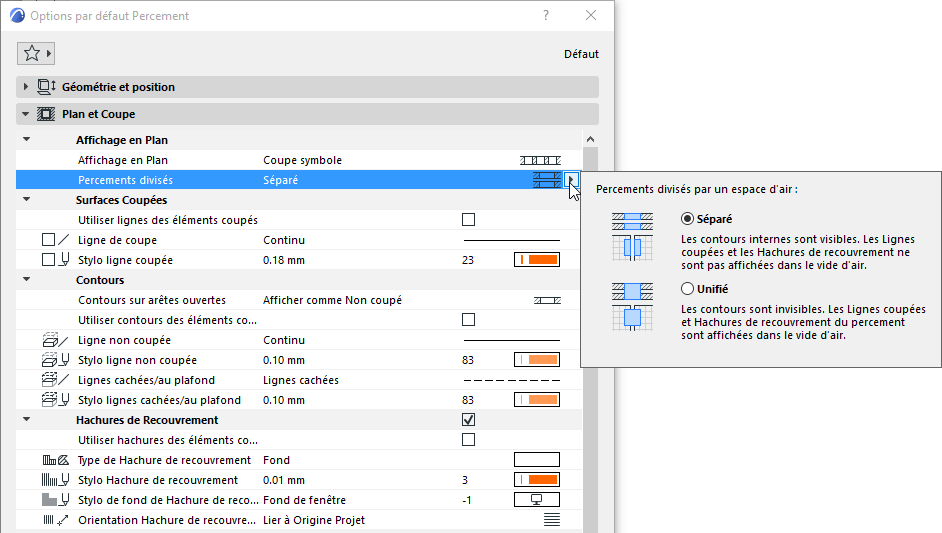Click the Coupe symbole value
The width and height of the screenshot is (942, 533).
(302, 160)
